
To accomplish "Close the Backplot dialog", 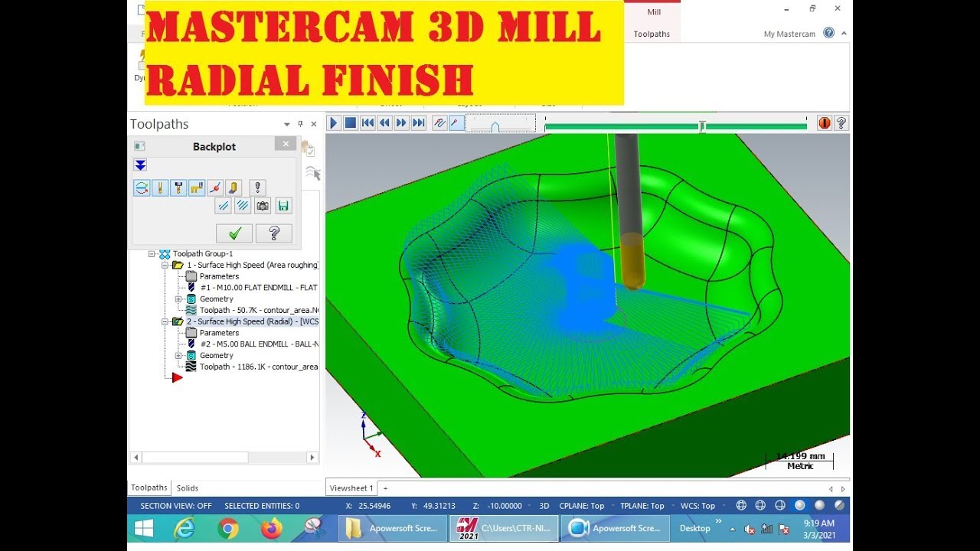I will (x=286, y=145).
